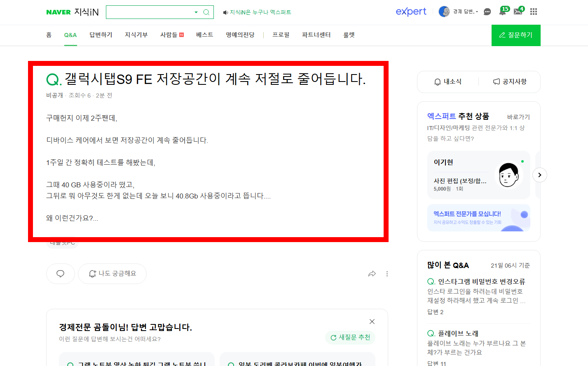Select the Q&A tab
588x366 pixels.
click(x=70, y=35)
